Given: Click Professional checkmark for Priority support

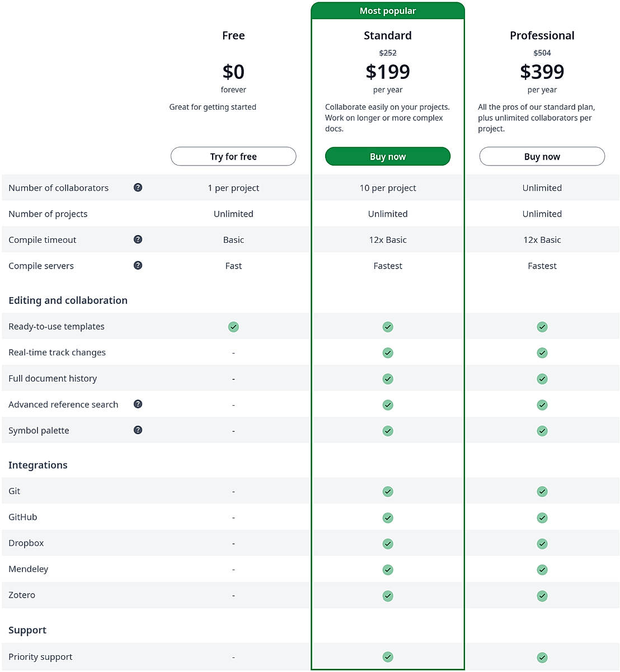Looking at the screenshot, I should 542,657.
